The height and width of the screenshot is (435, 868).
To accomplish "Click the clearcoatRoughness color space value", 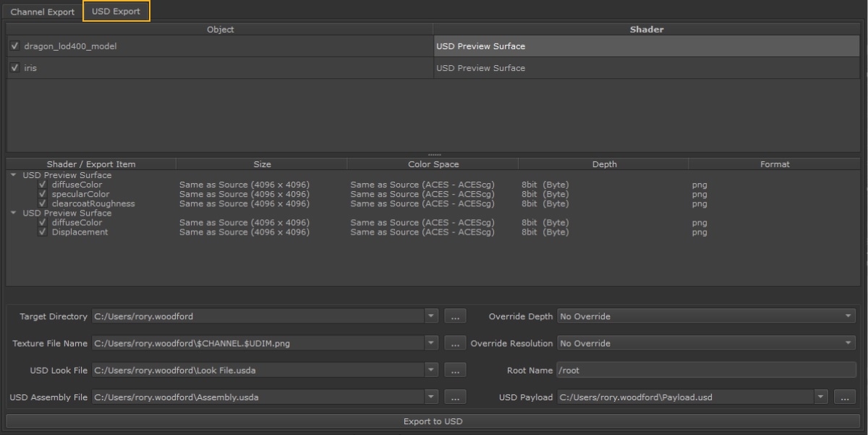I will point(422,203).
